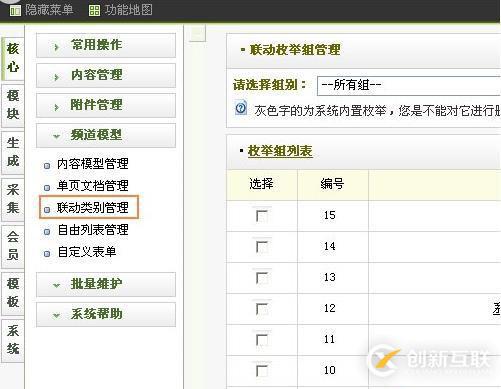Check the box for row 13
The height and width of the screenshot is (389, 501).
262,278
